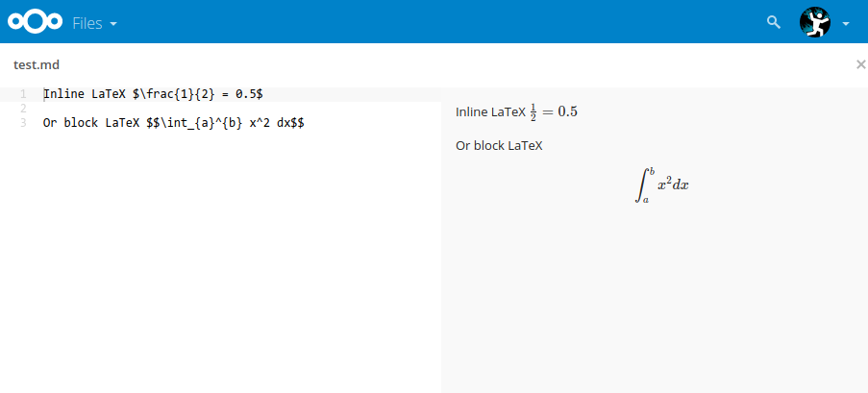Viewport: 868px width, 393px height.
Task: Select line number 1 in gutter
Action: (23, 94)
